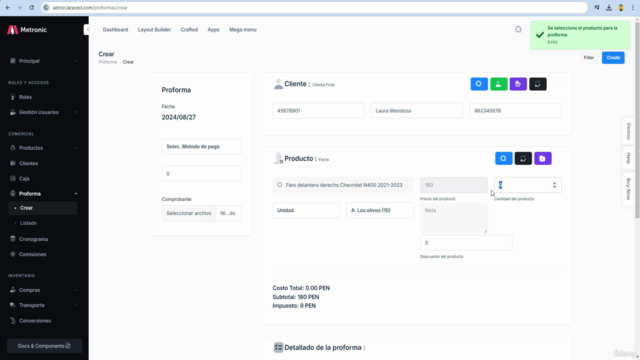The image size is (640, 360).
Task: Click the blue search button in Cliente section
Action: tap(479, 84)
